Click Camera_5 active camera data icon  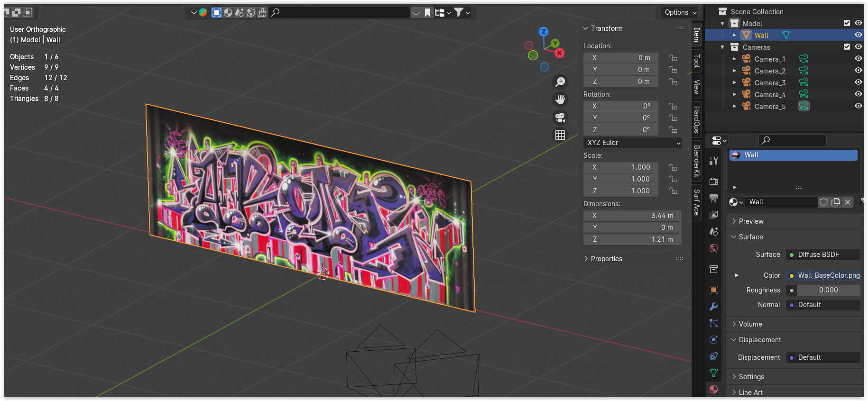tap(803, 106)
